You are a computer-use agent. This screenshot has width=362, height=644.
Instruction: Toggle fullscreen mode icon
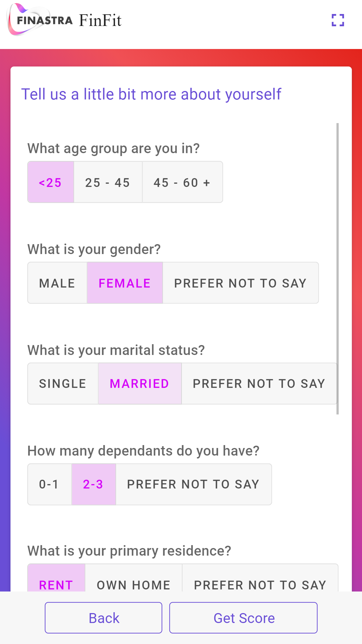338,20
